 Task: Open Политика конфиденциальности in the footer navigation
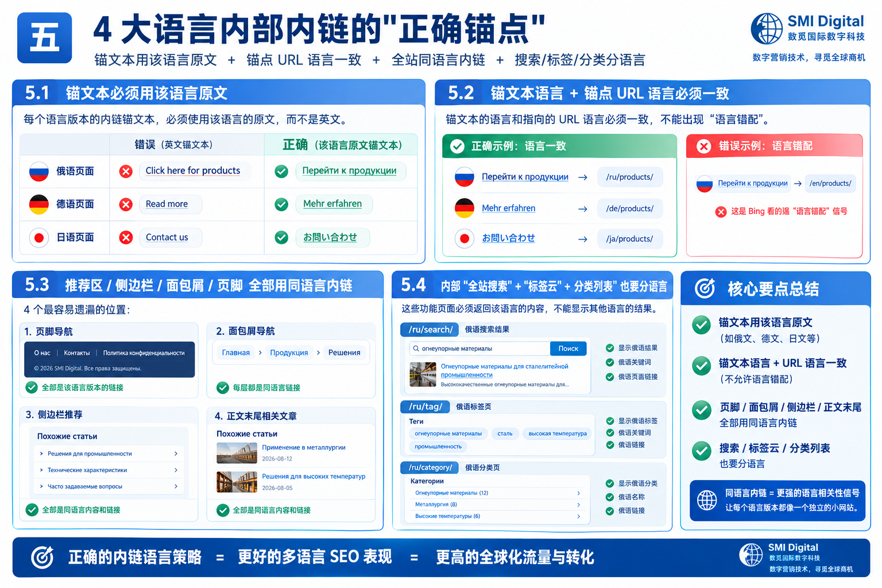[x=144, y=353]
